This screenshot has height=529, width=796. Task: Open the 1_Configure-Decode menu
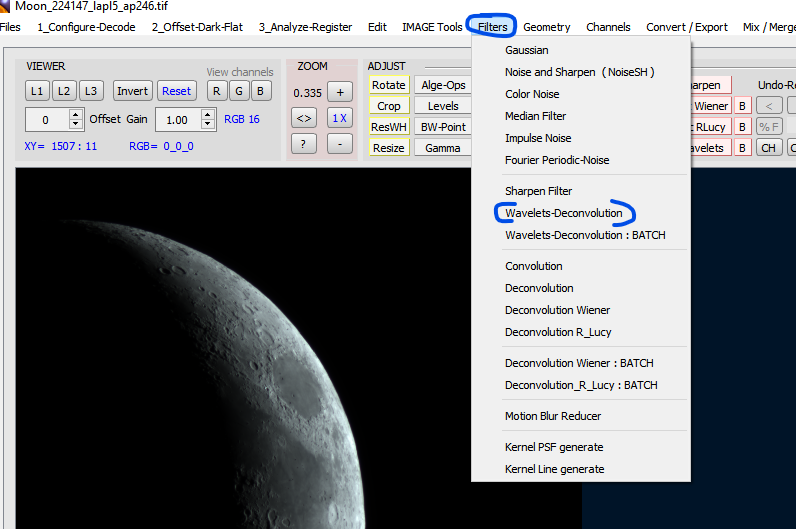[86, 27]
